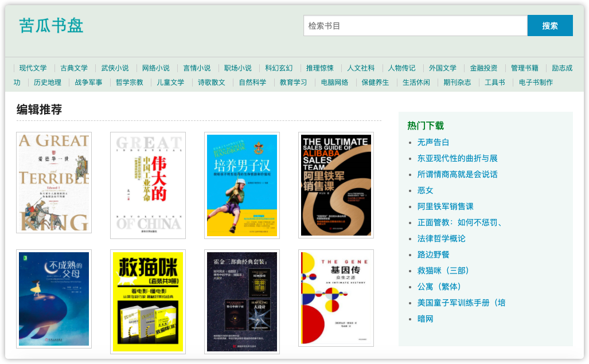Open the 外国文学 category
Viewport: 589px width, 364px height.
(443, 68)
